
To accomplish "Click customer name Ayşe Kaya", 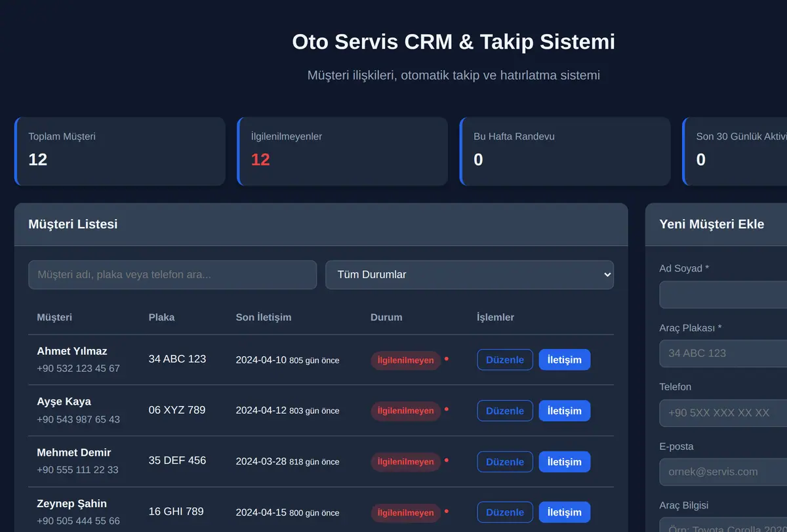I will point(64,401).
